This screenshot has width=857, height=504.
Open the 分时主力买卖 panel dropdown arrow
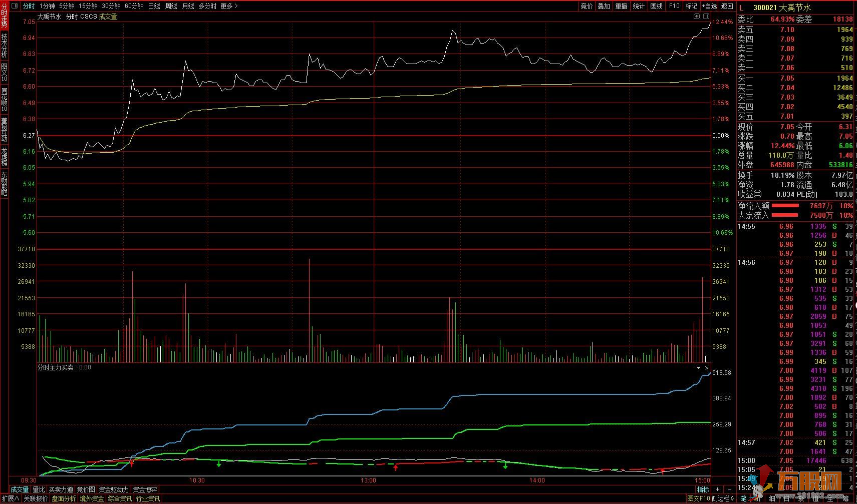tap(698, 368)
